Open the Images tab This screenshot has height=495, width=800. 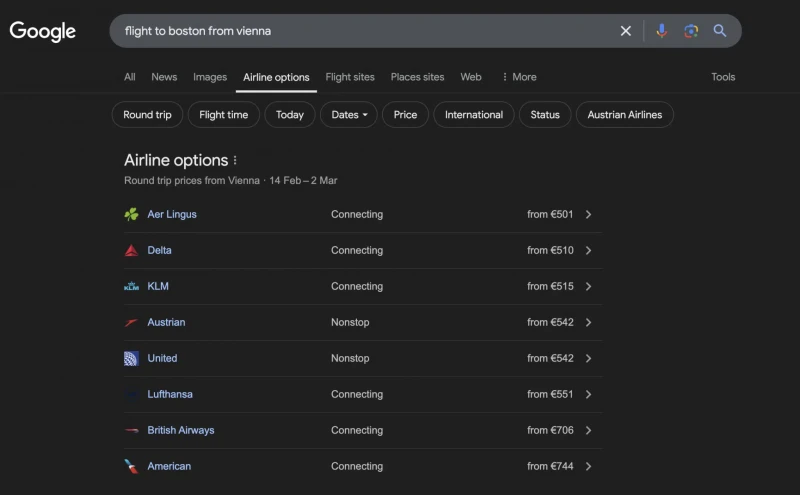(210, 77)
